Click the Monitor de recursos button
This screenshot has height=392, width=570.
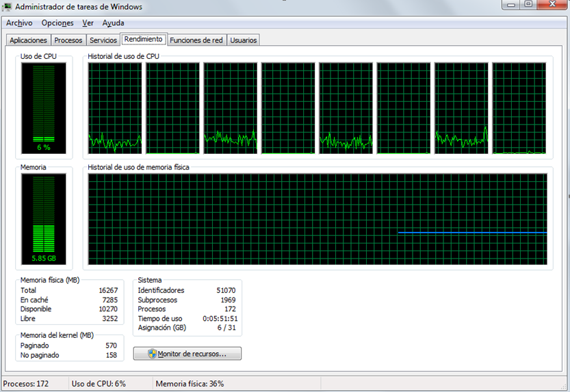click(x=187, y=354)
